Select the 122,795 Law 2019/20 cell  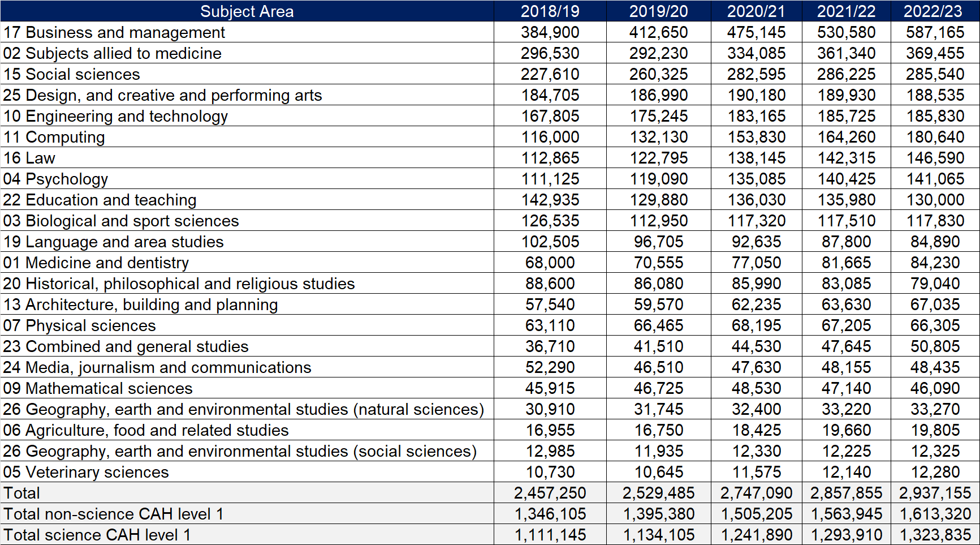[659, 158]
